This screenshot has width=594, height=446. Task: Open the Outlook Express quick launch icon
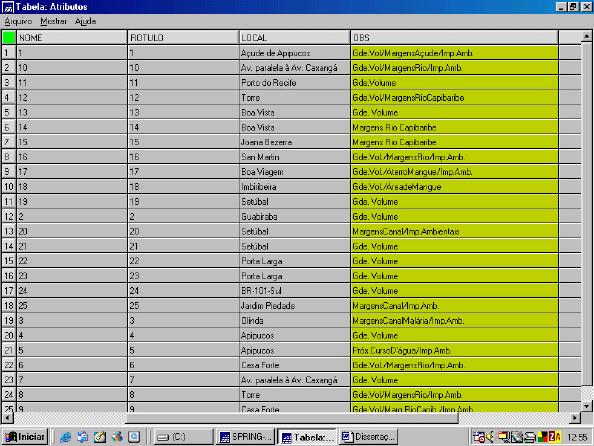point(83,437)
